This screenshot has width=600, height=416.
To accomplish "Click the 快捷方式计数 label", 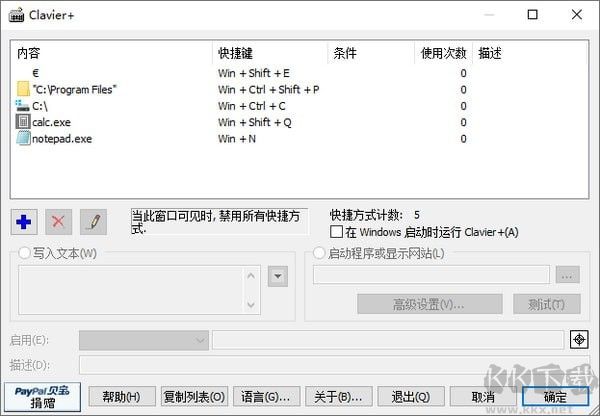I will pos(366,215).
